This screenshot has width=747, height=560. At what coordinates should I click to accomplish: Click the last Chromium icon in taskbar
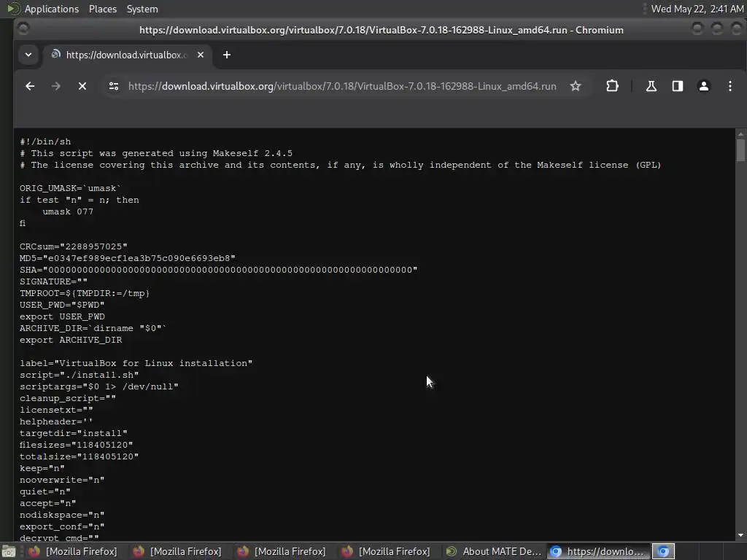(x=663, y=551)
